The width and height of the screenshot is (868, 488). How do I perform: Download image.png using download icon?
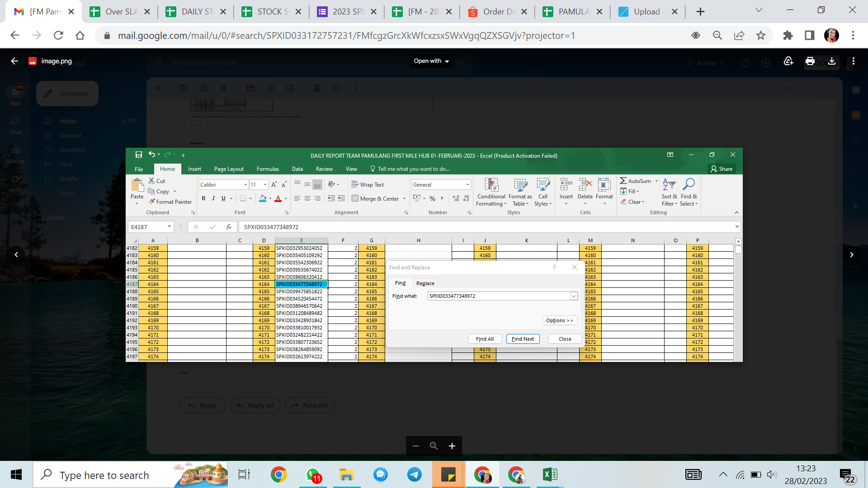point(832,61)
